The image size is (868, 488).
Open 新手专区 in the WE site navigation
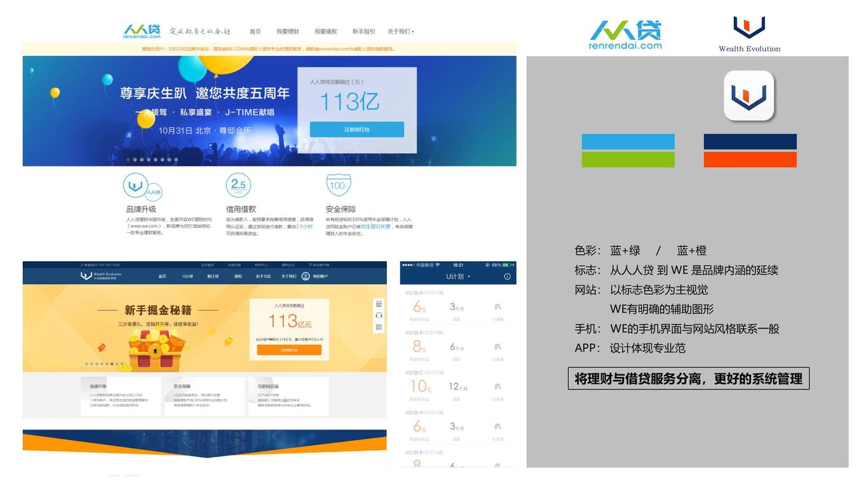coord(263,276)
